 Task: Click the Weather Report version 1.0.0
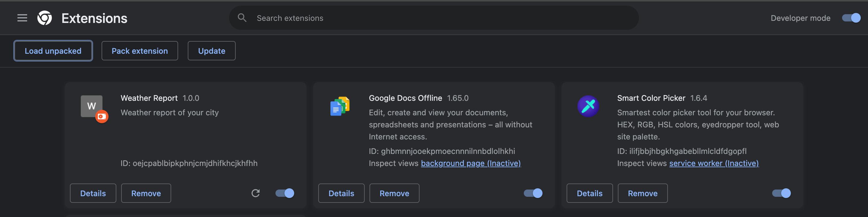tap(191, 98)
